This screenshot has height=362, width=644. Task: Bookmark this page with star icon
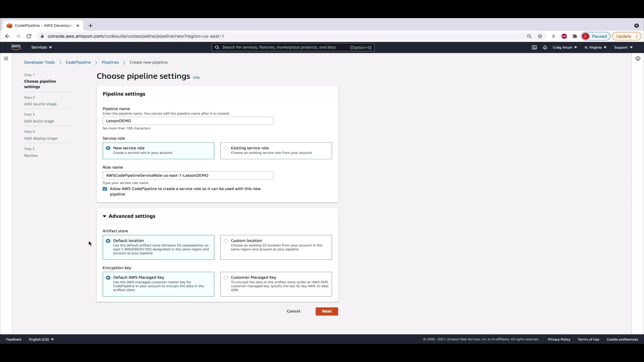click(x=540, y=36)
